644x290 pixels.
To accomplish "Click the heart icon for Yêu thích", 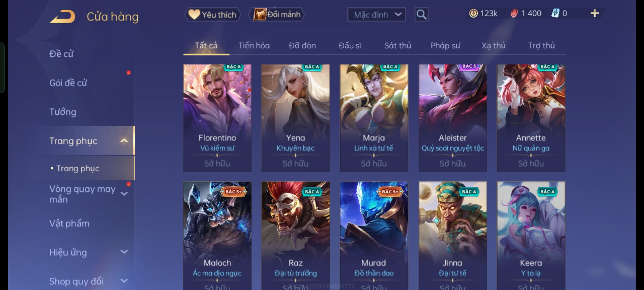I will (194, 15).
